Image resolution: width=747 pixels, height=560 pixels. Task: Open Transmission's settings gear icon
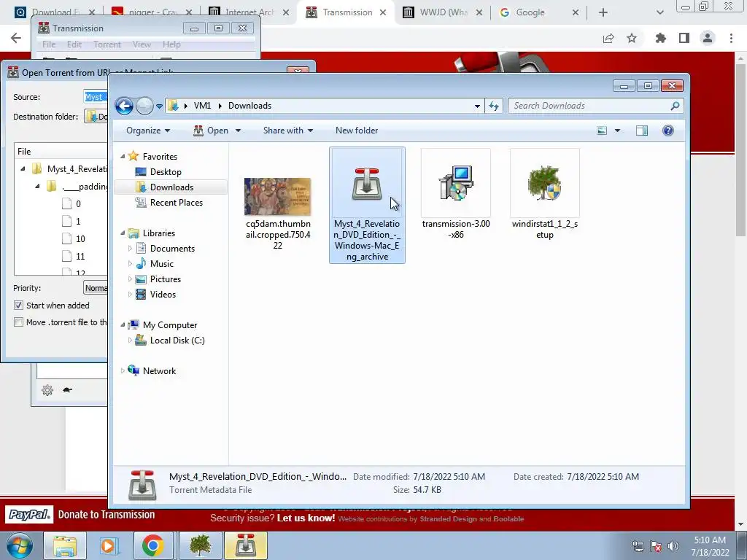coord(47,391)
